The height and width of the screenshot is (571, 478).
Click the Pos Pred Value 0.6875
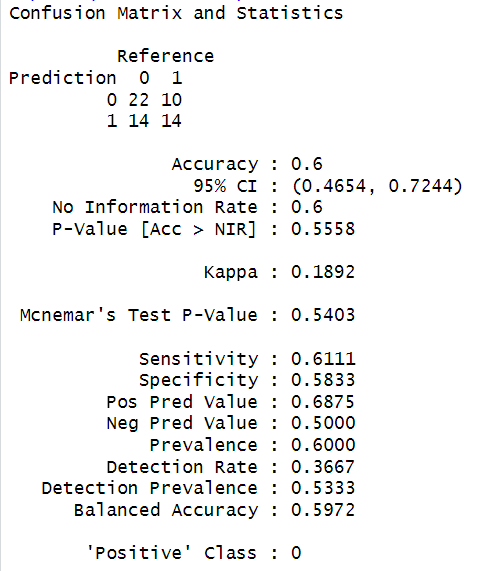pyautogui.click(x=323, y=402)
